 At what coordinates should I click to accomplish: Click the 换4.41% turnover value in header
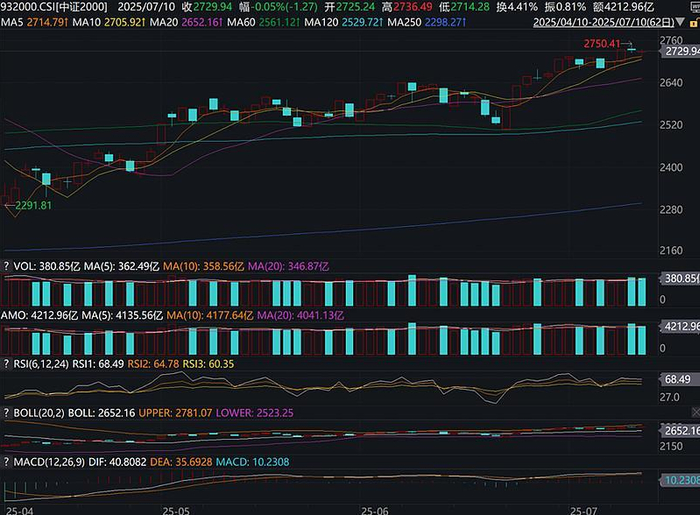coord(517,7)
